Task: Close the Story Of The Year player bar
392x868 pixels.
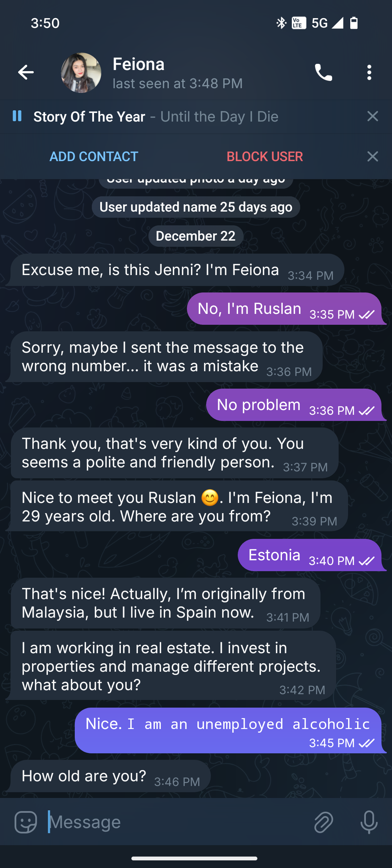Action: [x=372, y=116]
